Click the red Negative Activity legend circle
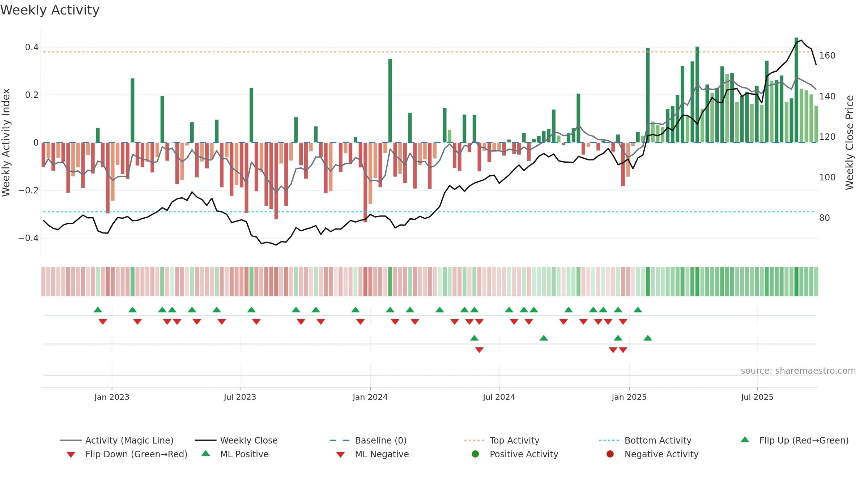The width and height of the screenshot is (868, 488). 610,454
